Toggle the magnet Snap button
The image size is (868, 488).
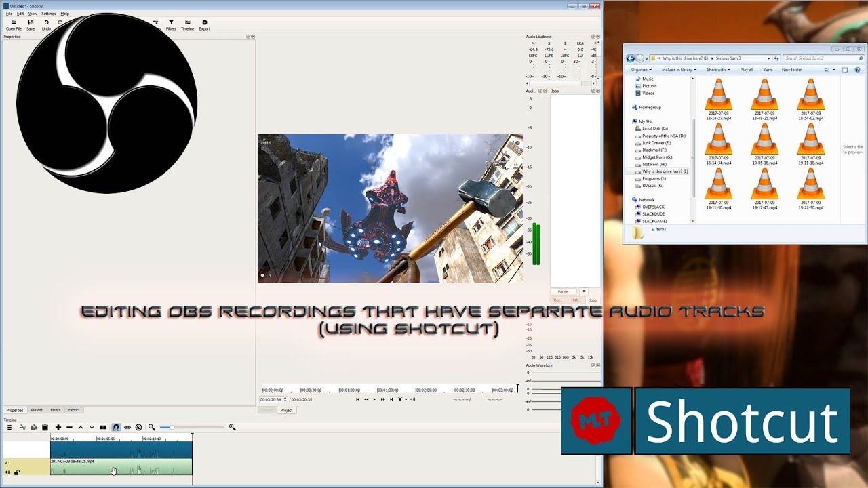(116, 427)
